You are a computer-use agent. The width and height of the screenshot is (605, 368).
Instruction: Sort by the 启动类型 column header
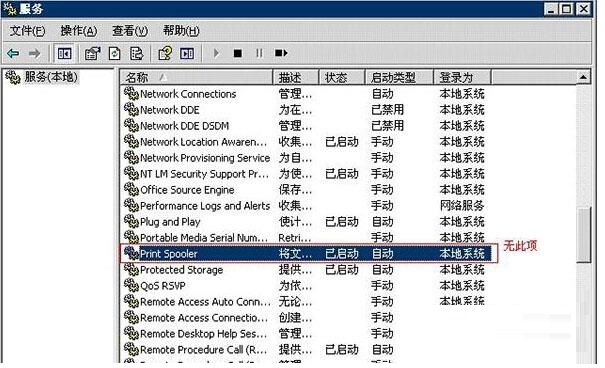pyautogui.click(x=399, y=78)
